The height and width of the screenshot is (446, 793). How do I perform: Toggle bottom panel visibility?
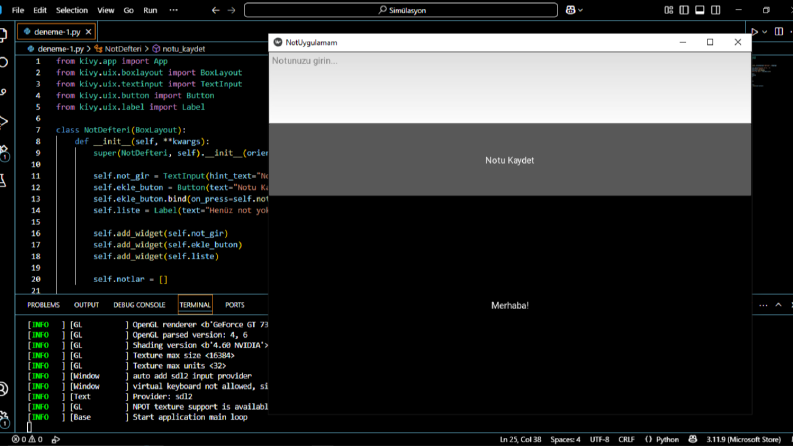(700, 10)
